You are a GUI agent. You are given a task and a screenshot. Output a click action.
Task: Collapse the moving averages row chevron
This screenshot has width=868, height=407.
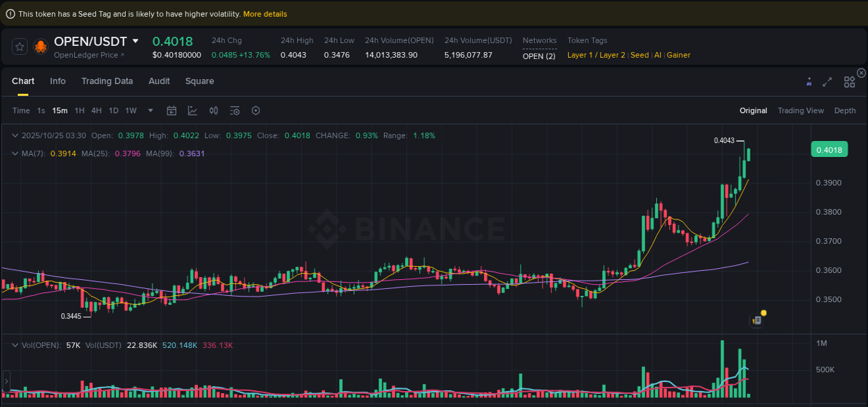[x=15, y=152]
